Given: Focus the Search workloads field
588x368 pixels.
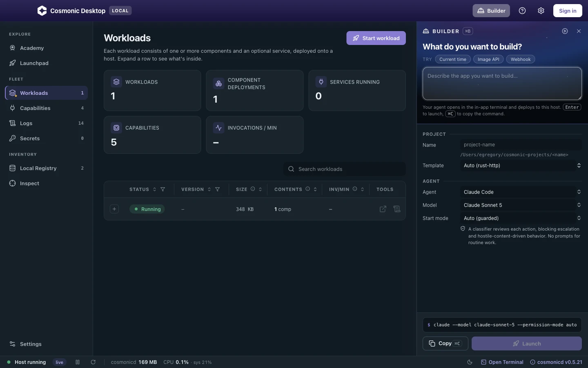Looking at the screenshot, I should (x=345, y=169).
